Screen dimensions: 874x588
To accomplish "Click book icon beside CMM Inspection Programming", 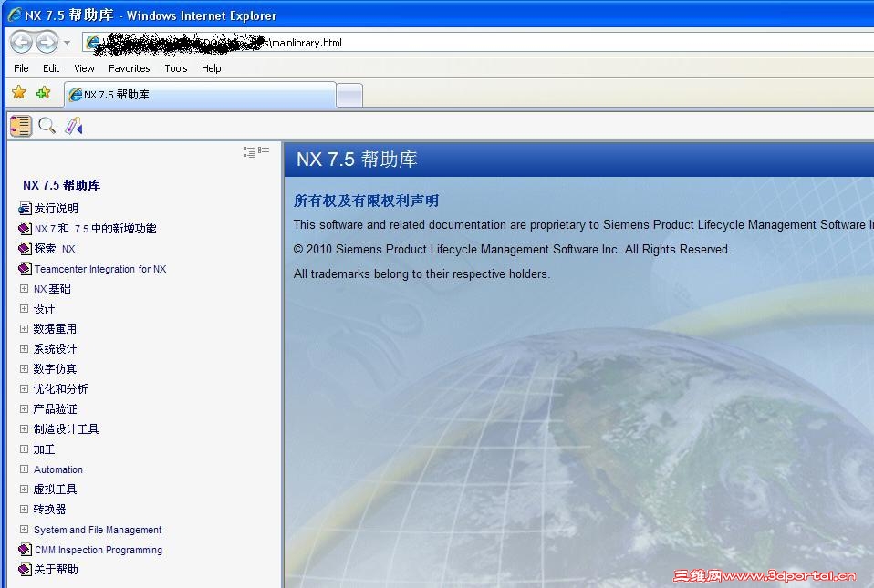I will 25,550.
